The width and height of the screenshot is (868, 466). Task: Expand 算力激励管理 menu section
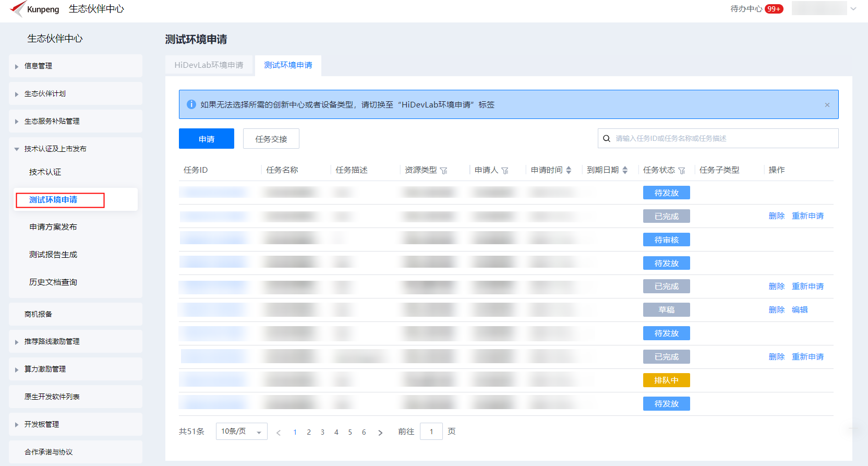coord(76,369)
